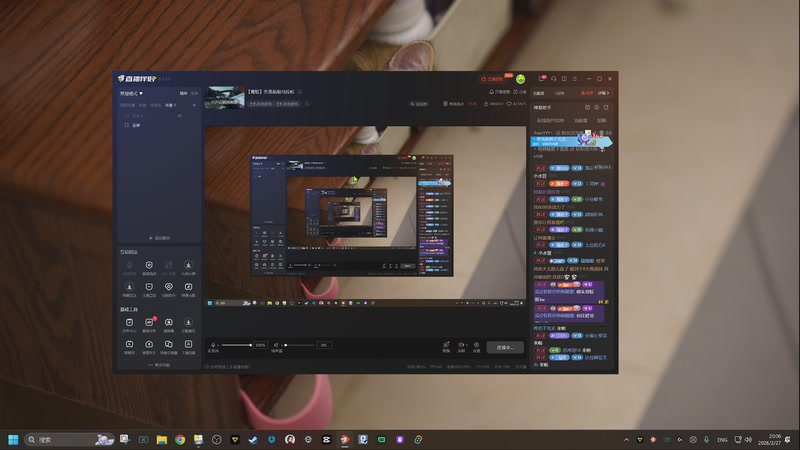This screenshot has width=800, height=450.
Task: Mute the speaker icon beside 0% slider
Action: tap(276, 345)
